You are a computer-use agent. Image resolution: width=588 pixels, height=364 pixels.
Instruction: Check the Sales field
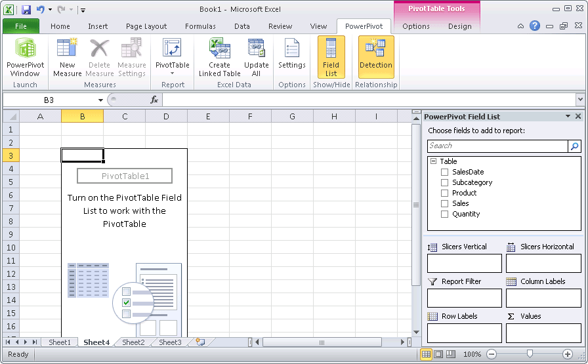(x=444, y=203)
